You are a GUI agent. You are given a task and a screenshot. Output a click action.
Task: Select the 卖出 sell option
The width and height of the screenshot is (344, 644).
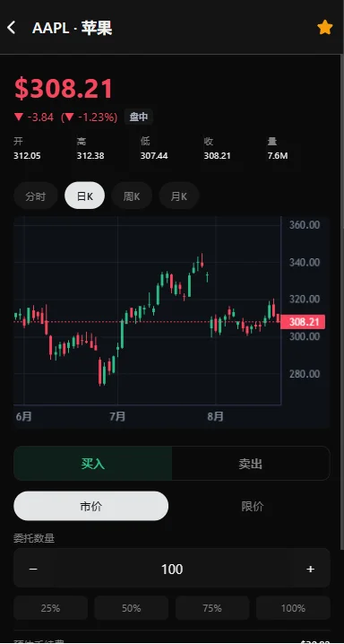coord(251,464)
